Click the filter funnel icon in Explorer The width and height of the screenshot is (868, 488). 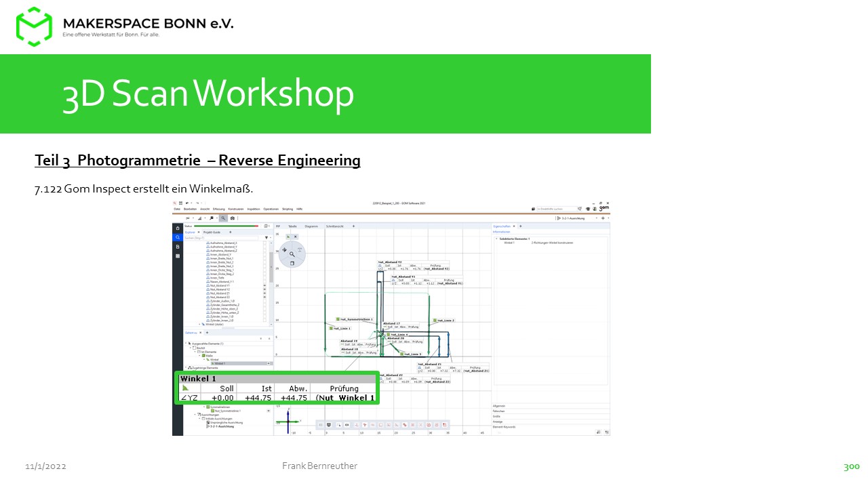267,238
